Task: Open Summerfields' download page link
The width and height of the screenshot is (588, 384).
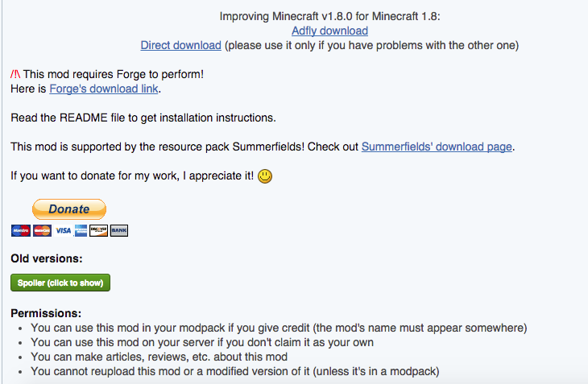Action: pos(437,147)
